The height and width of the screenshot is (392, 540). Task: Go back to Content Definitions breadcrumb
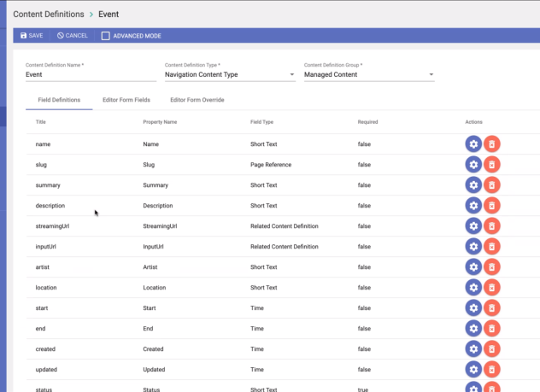tap(49, 15)
